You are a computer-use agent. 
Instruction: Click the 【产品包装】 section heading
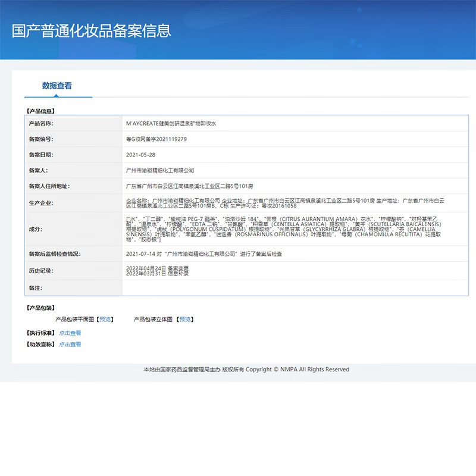[x=40, y=308]
